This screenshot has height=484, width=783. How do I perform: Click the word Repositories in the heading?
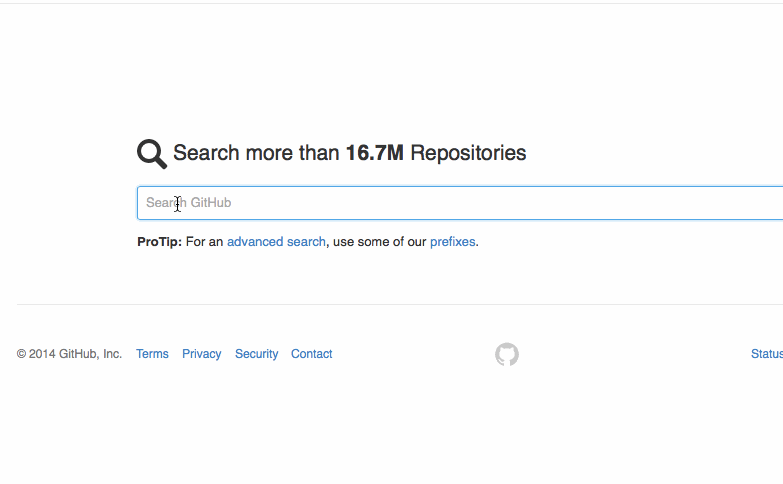click(468, 153)
